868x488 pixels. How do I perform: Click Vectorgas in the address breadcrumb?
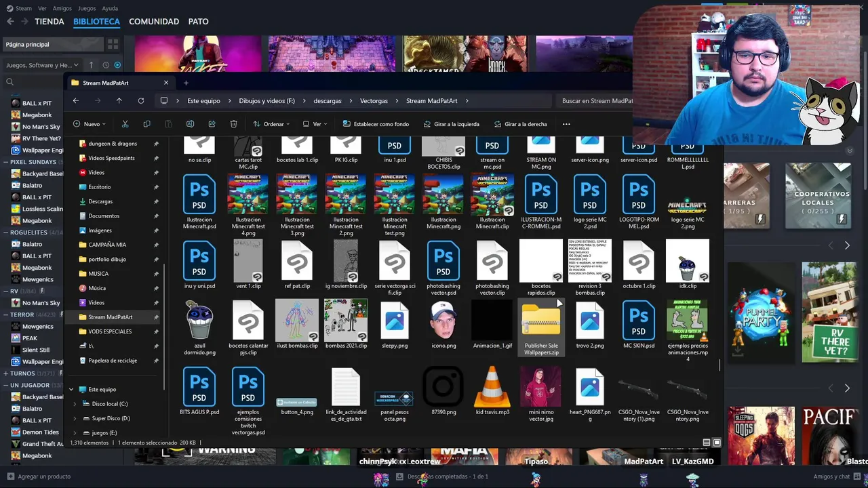click(374, 100)
